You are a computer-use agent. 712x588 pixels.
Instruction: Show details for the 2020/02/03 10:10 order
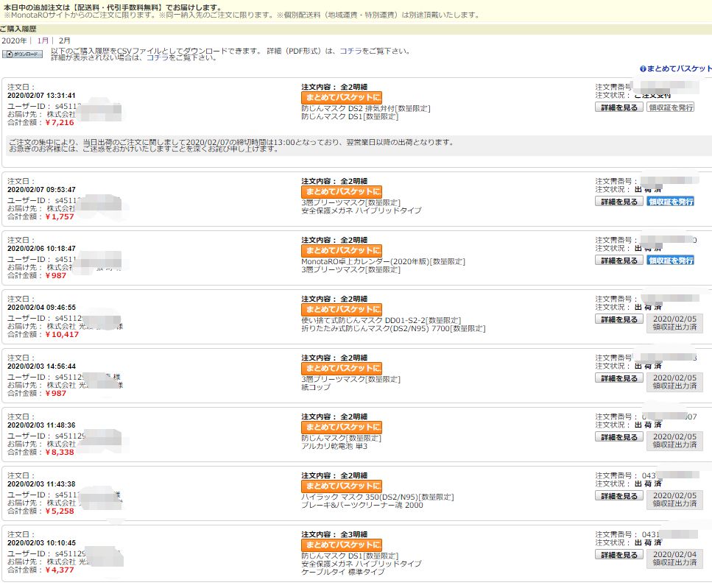coord(618,555)
